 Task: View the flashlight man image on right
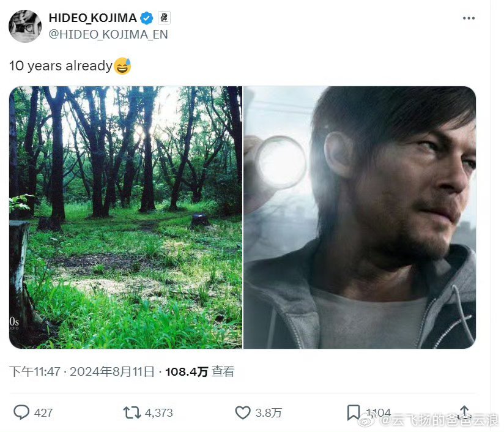[360, 217]
